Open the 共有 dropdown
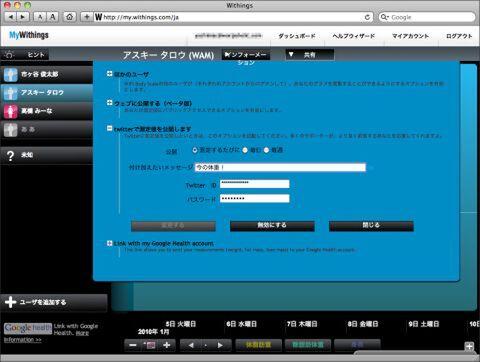480x362 pixels. click(310, 55)
